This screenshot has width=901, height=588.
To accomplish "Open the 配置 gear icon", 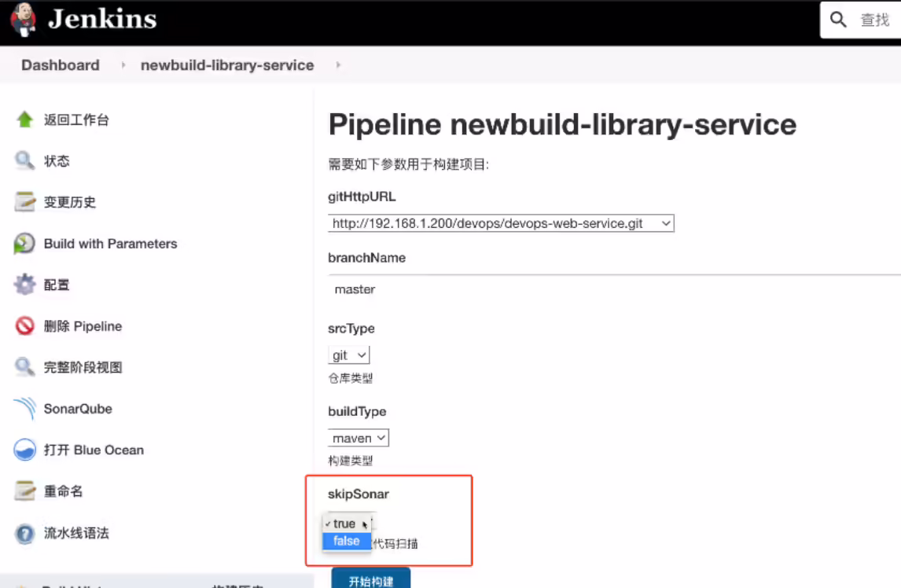I will click(x=24, y=285).
